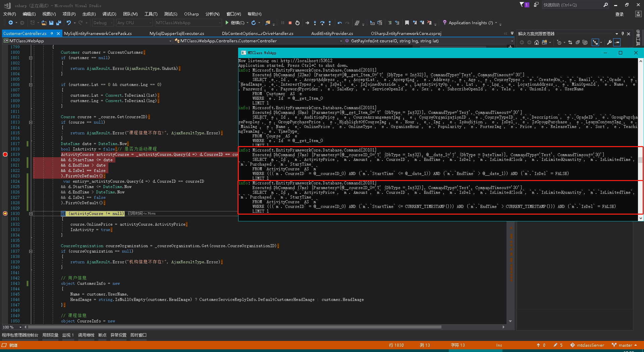
Task: Open Solution Explorer properties wrench icon
Action: tap(609, 42)
